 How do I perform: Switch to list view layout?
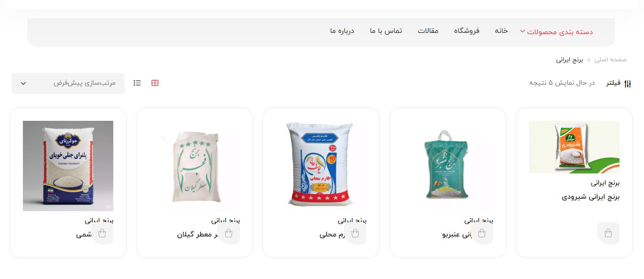click(x=137, y=83)
